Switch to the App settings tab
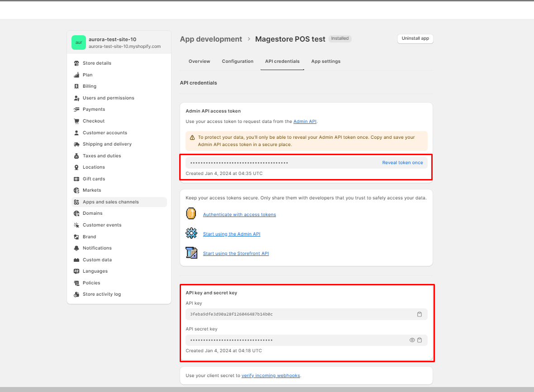This screenshot has height=392, width=534. coord(325,61)
